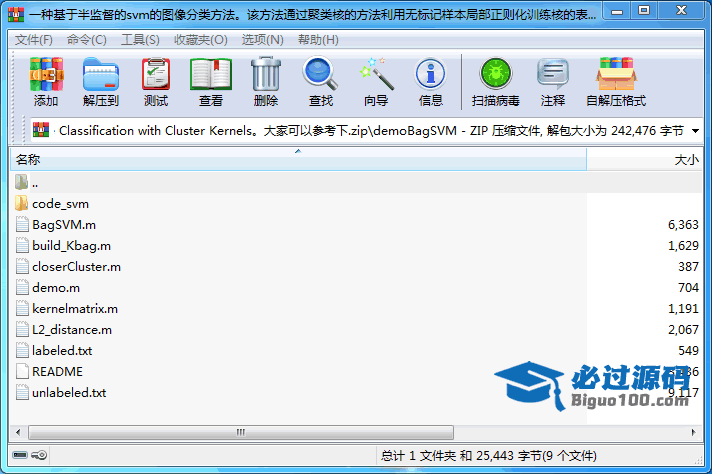Image resolution: width=712 pixels, height=474 pixels.
Task: Select the BagSVM.m file
Action: [64, 225]
